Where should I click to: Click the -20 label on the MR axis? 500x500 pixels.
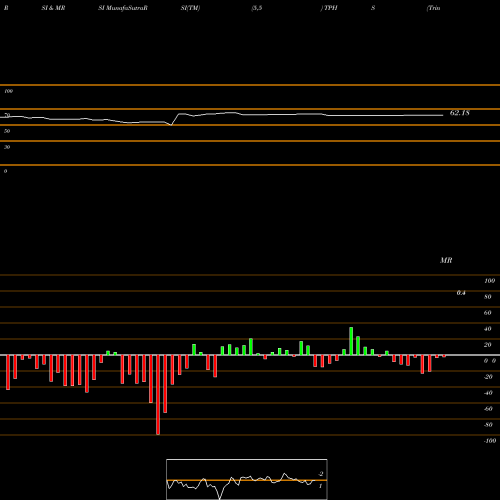pos(488,377)
